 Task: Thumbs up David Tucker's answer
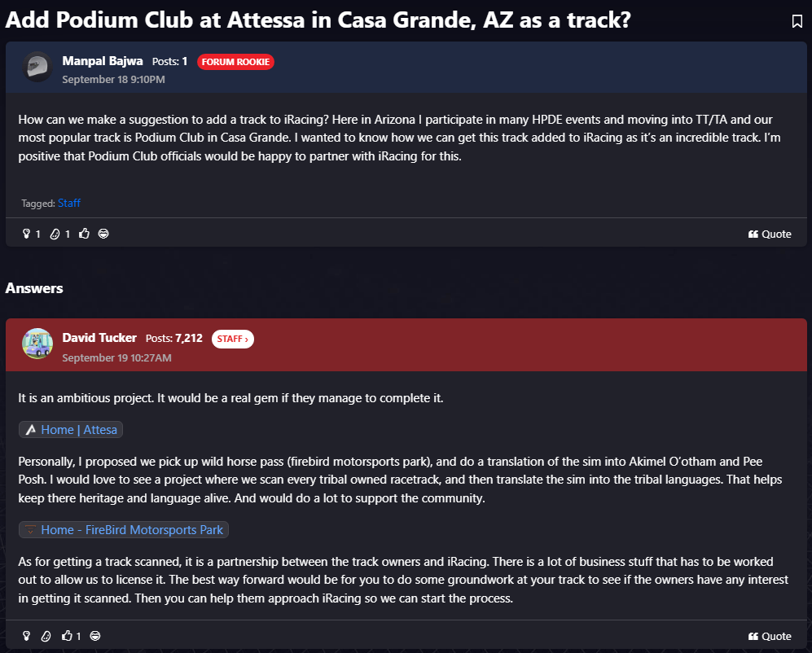[x=68, y=636]
